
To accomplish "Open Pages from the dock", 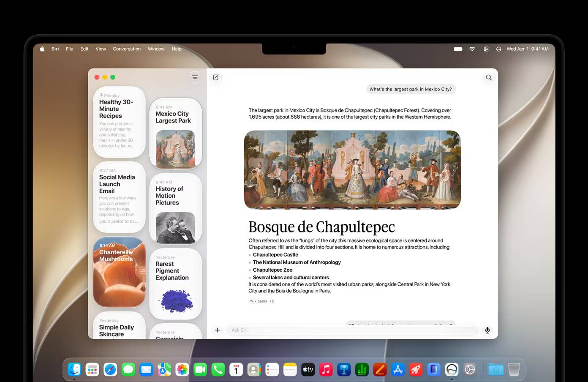I will 380,370.
